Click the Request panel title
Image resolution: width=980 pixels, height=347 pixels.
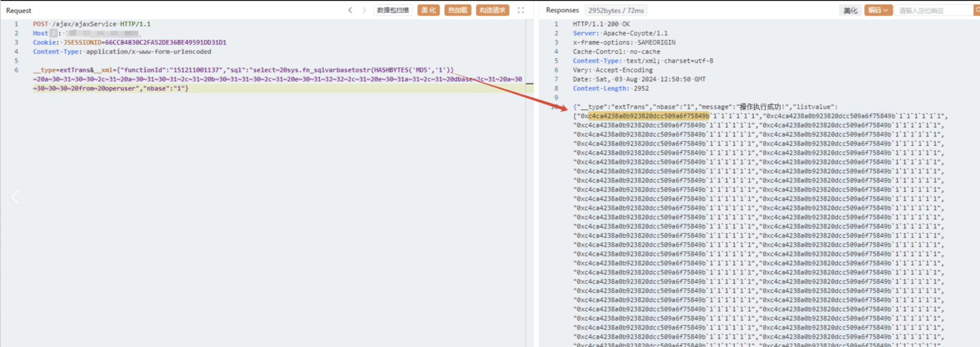click(x=18, y=10)
